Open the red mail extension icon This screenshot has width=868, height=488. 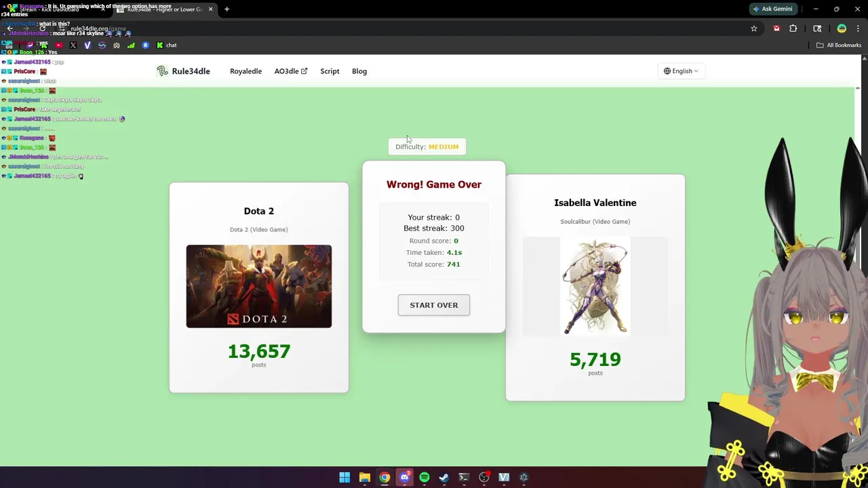(x=776, y=28)
